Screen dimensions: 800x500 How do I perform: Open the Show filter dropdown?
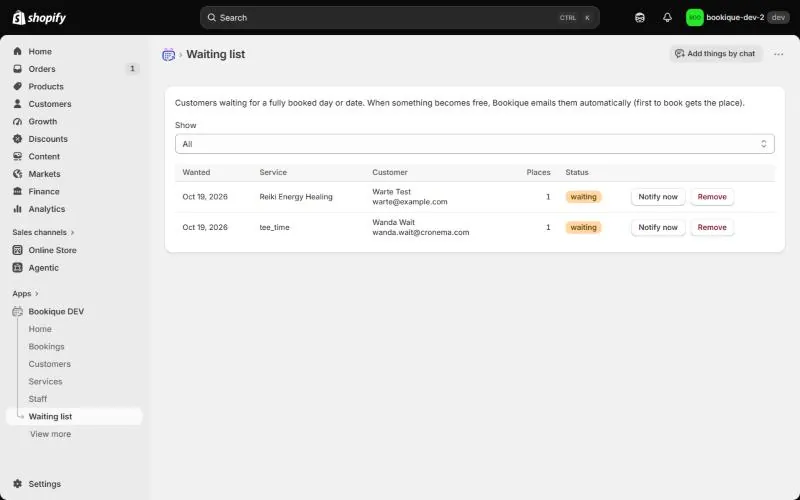pos(474,144)
